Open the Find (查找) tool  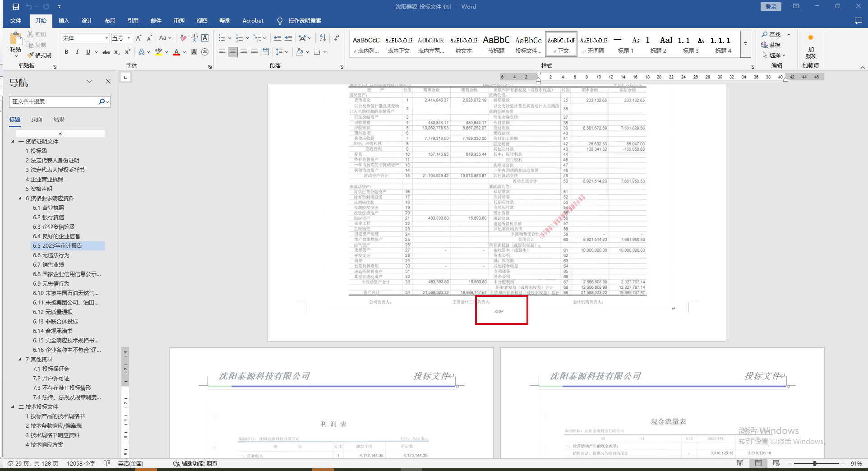(771, 35)
